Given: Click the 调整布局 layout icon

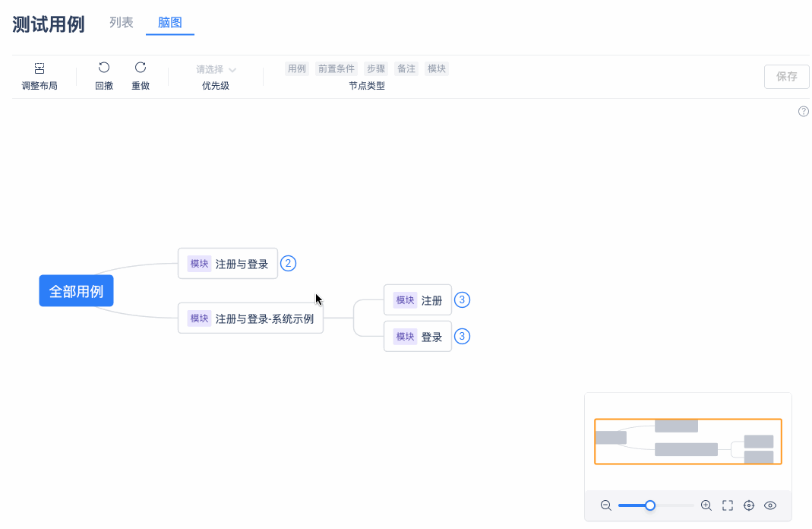Looking at the screenshot, I should 39,68.
